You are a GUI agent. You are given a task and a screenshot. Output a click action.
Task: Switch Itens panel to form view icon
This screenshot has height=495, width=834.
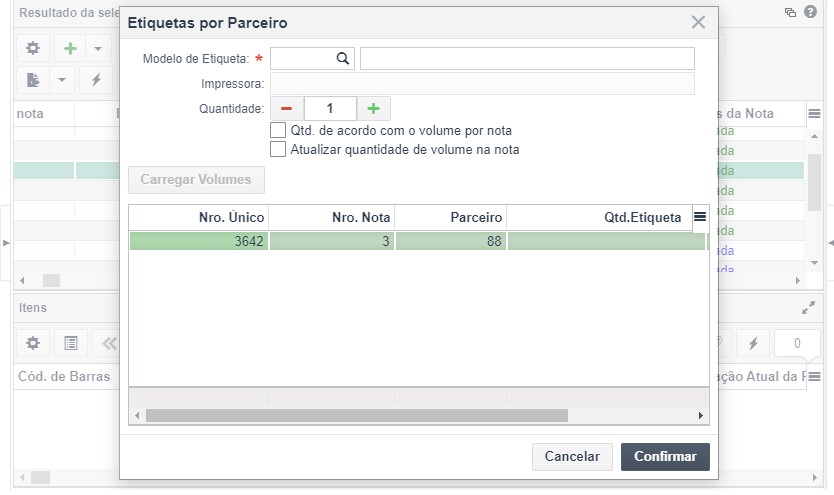coord(71,343)
